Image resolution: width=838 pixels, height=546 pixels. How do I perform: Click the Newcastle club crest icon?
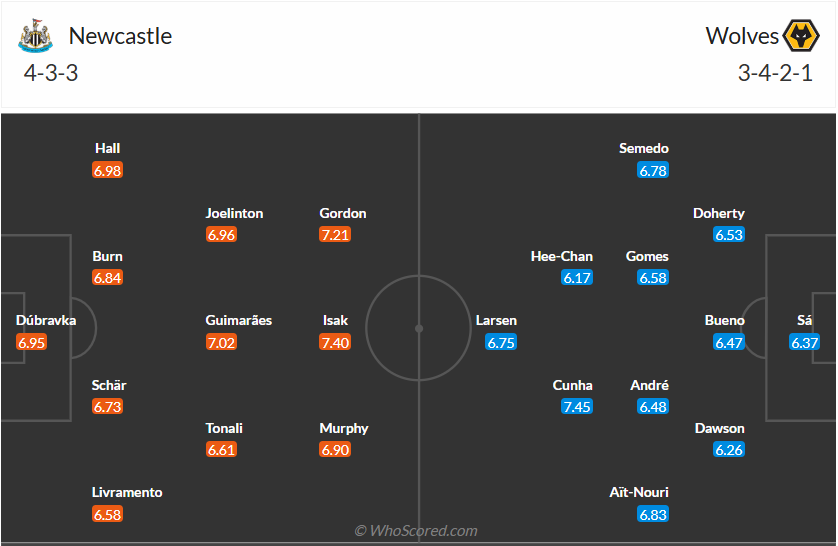click(x=35, y=36)
